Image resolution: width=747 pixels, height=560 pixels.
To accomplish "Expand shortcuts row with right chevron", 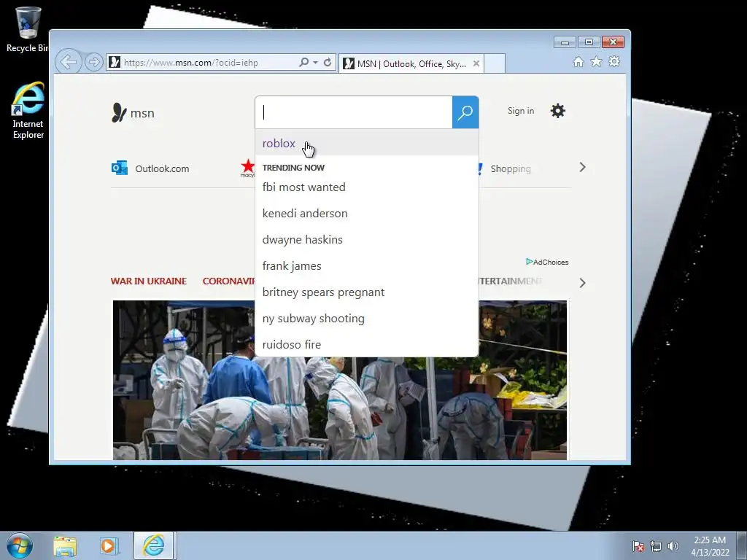I will (x=582, y=167).
